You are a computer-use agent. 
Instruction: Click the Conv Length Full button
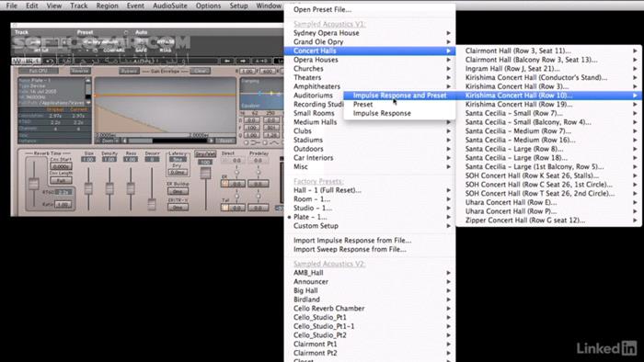point(62,180)
